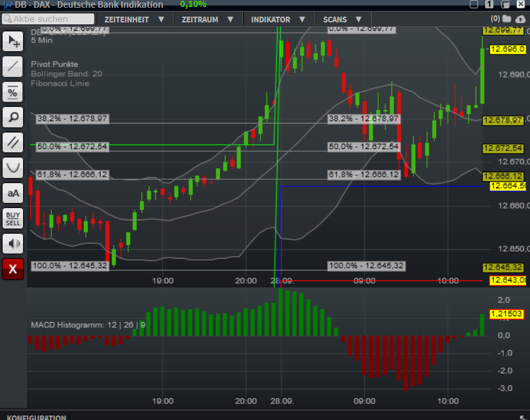Toggle desktop view 1 in the title bar
Image resolution: width=530 pixels, height=420 pixels.
489,4
